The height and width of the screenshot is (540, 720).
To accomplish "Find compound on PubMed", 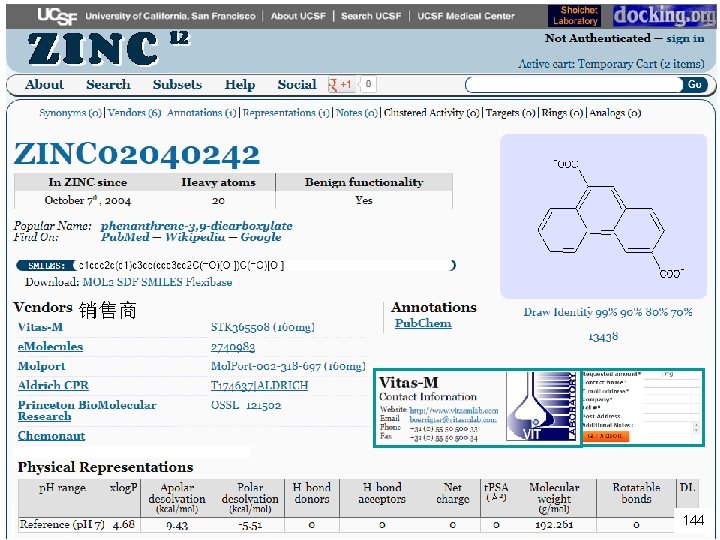I will pyautogui.click(x=125, y=237).
